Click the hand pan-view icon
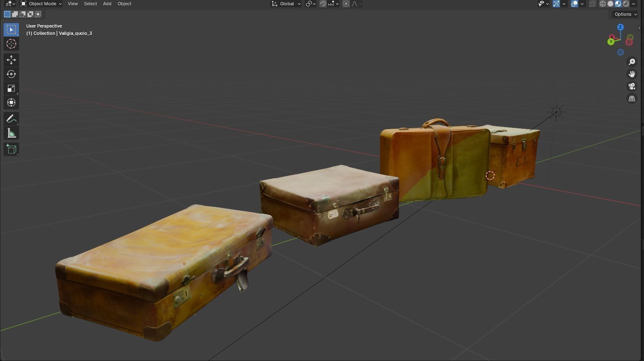Viewport: 644px width, 361px height. pyautogui.click(x=631, y=74)
